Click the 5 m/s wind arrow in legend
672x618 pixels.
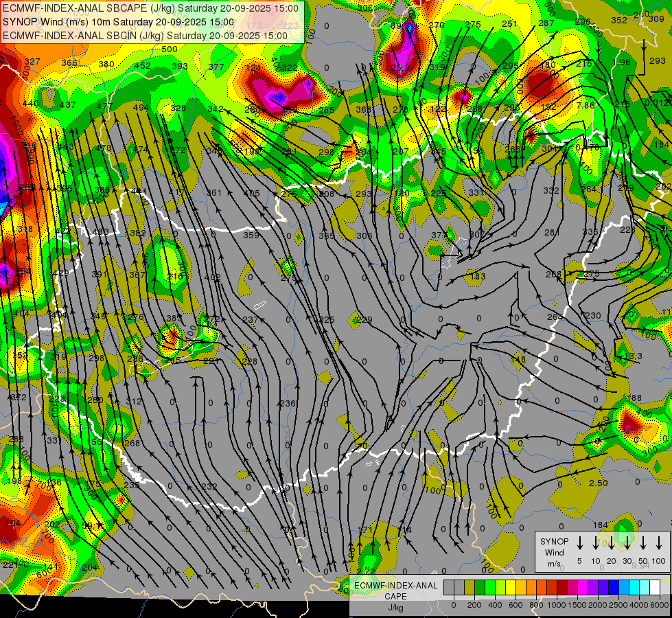coord(579,542)
